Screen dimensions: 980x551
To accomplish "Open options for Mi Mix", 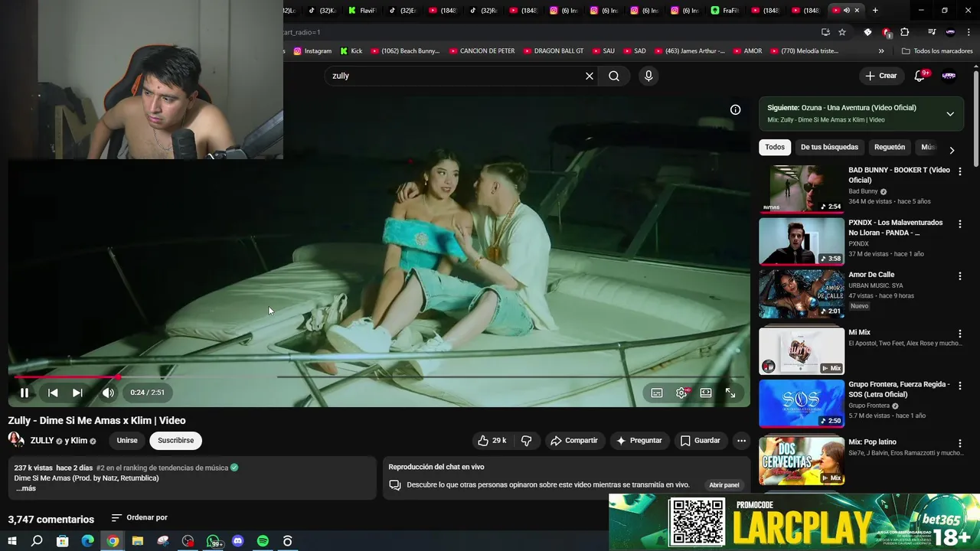I will [960, 334].
